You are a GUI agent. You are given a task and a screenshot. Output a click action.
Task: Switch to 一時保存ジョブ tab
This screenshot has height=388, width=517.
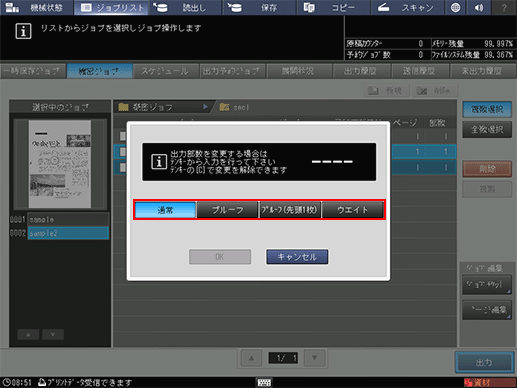click(x=33, y=71)
